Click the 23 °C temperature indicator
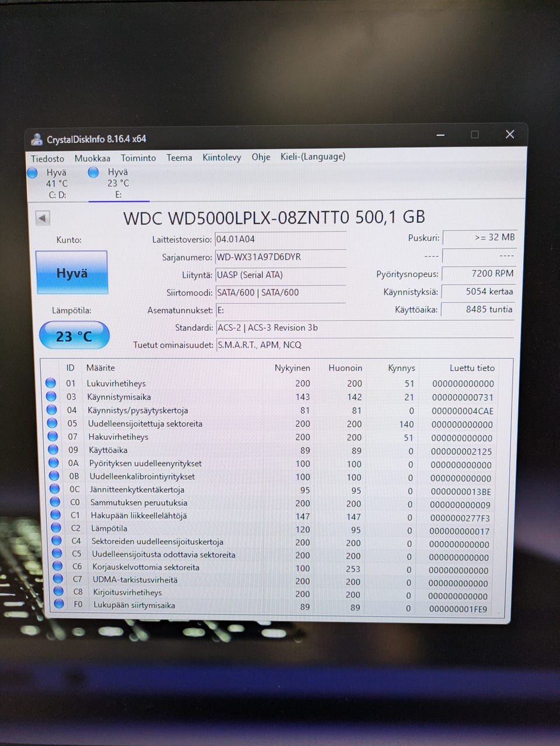This screenshot has width=560, height=746. click(74, 336)
